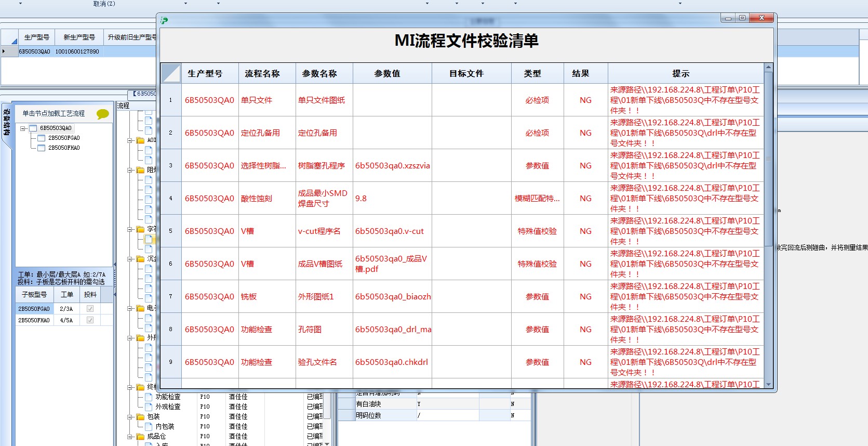868x446 pixels.
Task: Sort checklist by 流程名称 column header
Action: (267, 73)
